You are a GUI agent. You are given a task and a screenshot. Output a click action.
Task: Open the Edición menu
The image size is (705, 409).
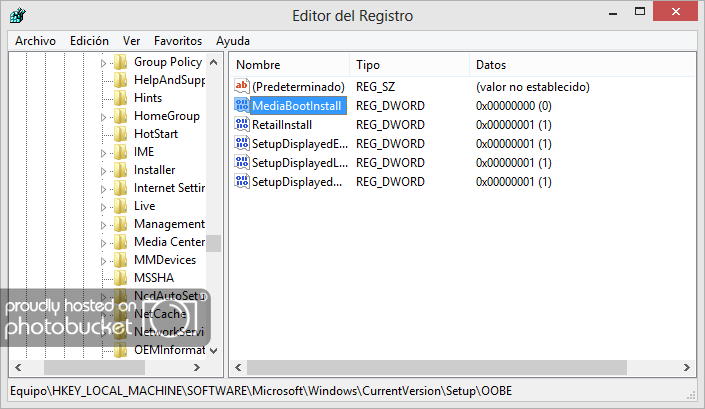(x=89, y=41)
